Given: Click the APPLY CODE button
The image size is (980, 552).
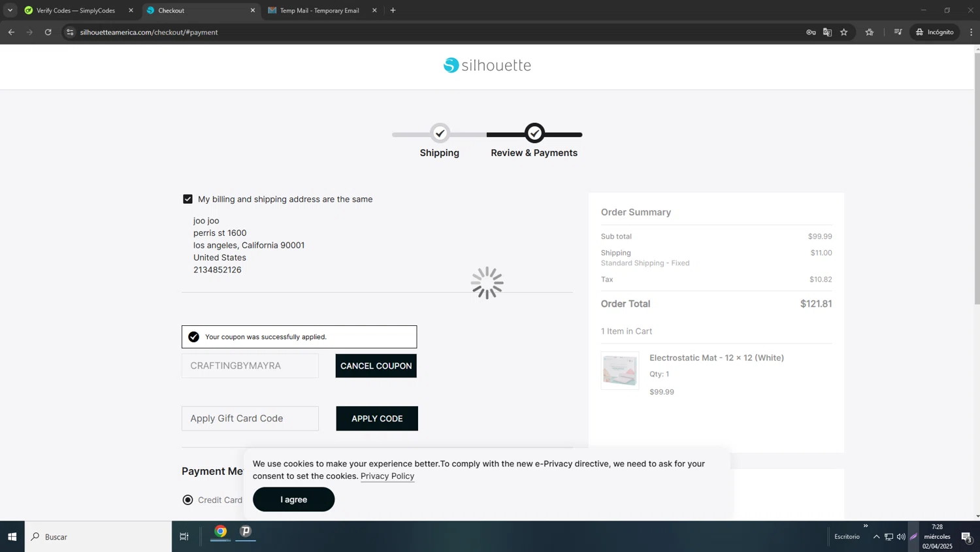Looking at the screenshot, I should click(x=377, y=419).
